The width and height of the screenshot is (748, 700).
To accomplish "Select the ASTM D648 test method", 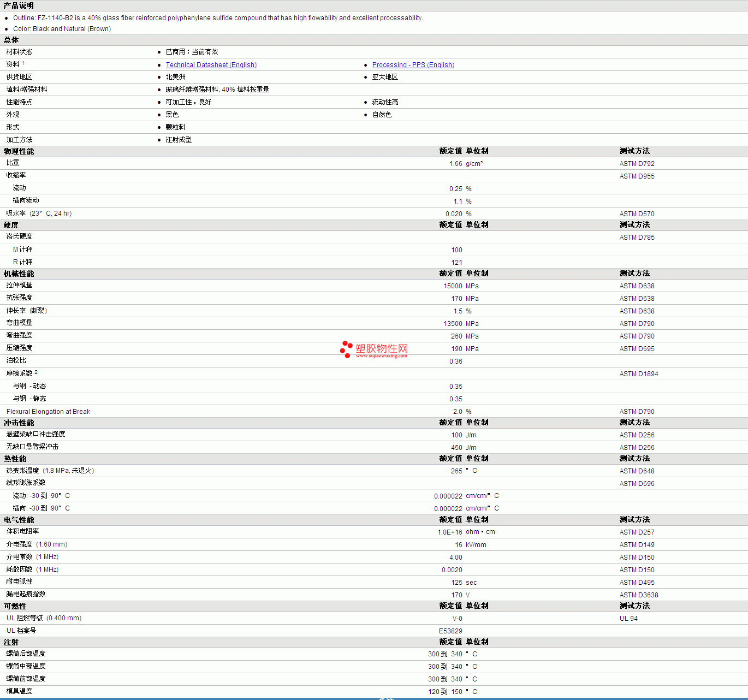I will click(637, 471).
